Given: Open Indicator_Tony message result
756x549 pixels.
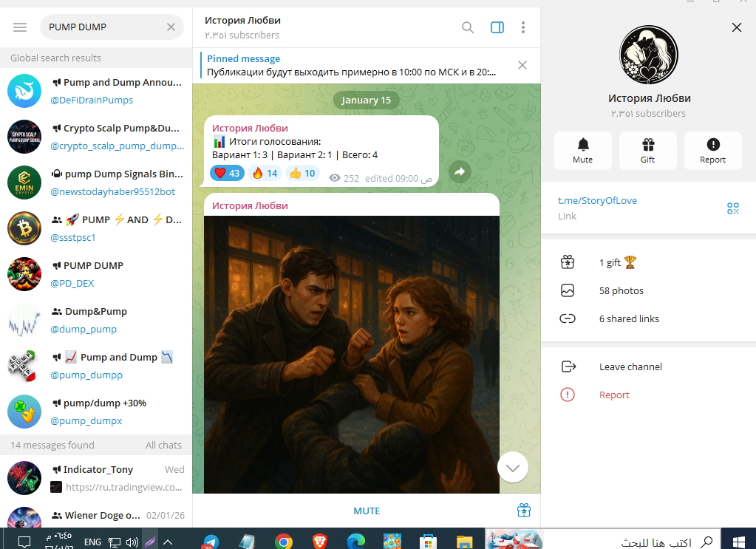Looking at the screenshot, I should tap(96, 478).
